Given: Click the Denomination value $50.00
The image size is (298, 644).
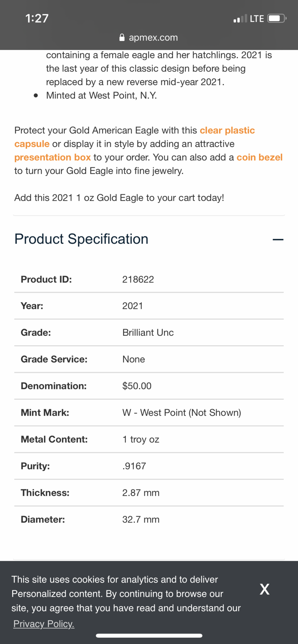Looking at the screenshot, I should tap(137, 386).
